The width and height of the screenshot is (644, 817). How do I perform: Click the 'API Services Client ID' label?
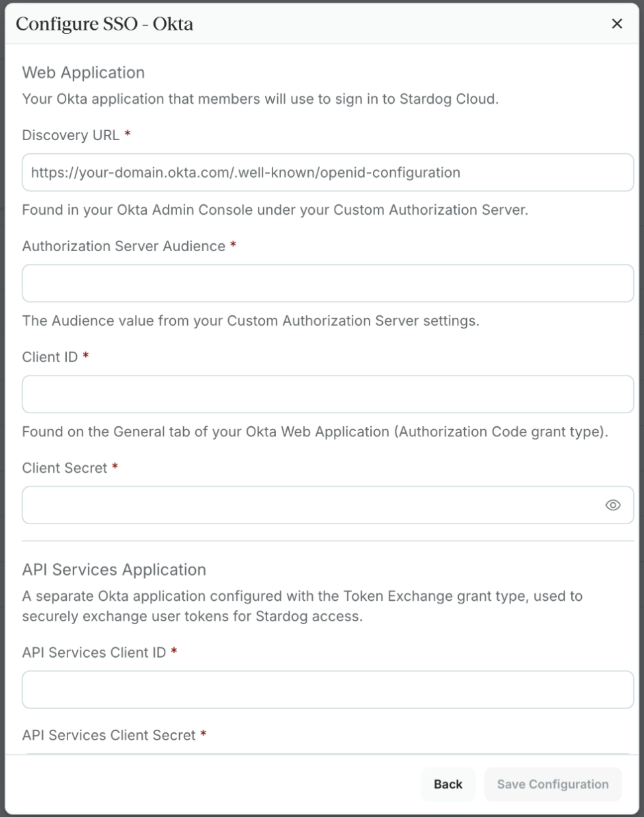point(94,652)
